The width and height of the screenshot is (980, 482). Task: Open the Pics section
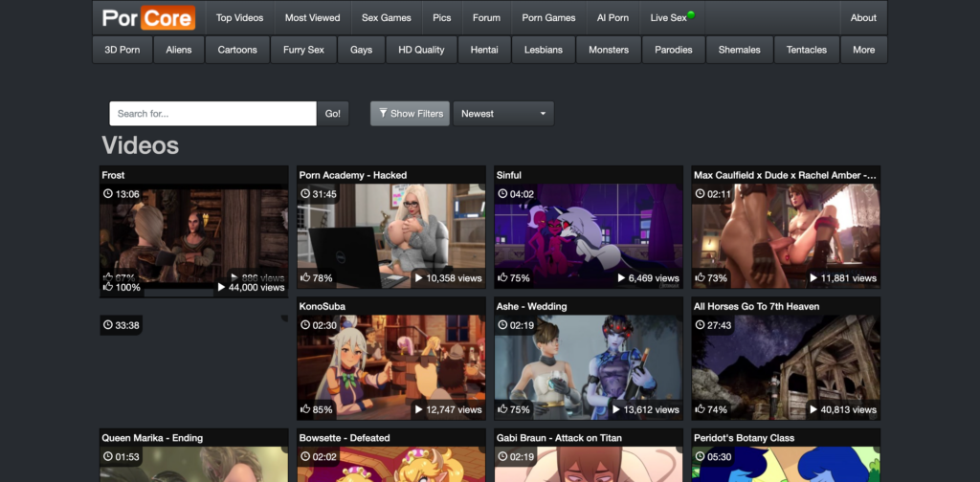pyautogui.click(x=442, y=17)
